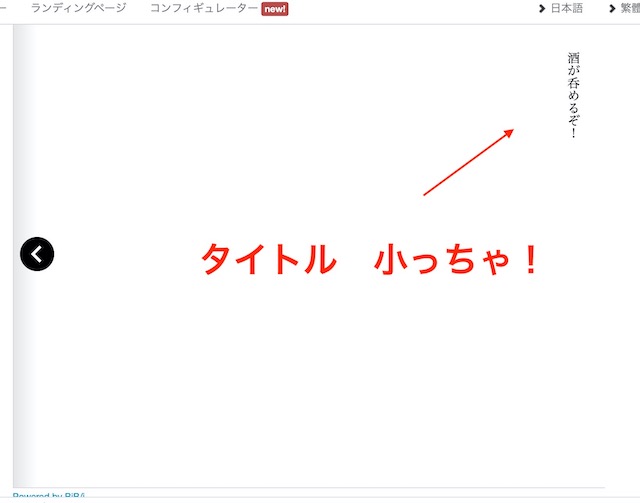
Task: Click the vertical title 酒が呑めるぞ!
Action: click(573, 95)
